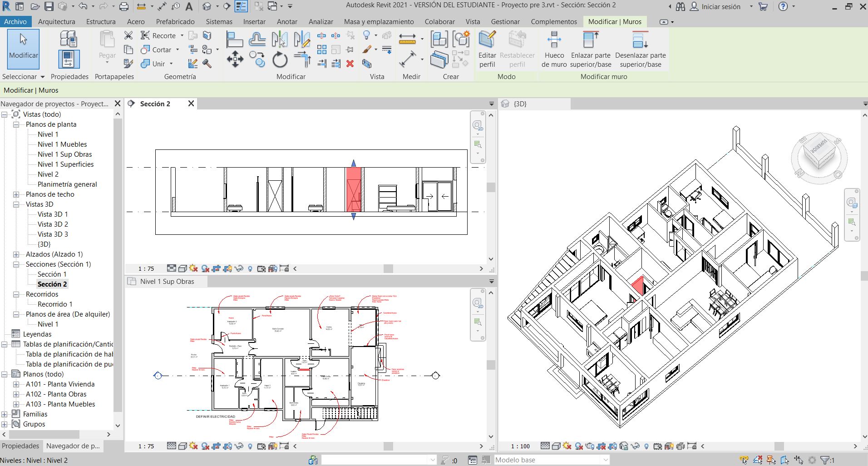Open Nivel 1 Muebles floor plan
This screenshot has height=466, width=868.
point(62,144)
